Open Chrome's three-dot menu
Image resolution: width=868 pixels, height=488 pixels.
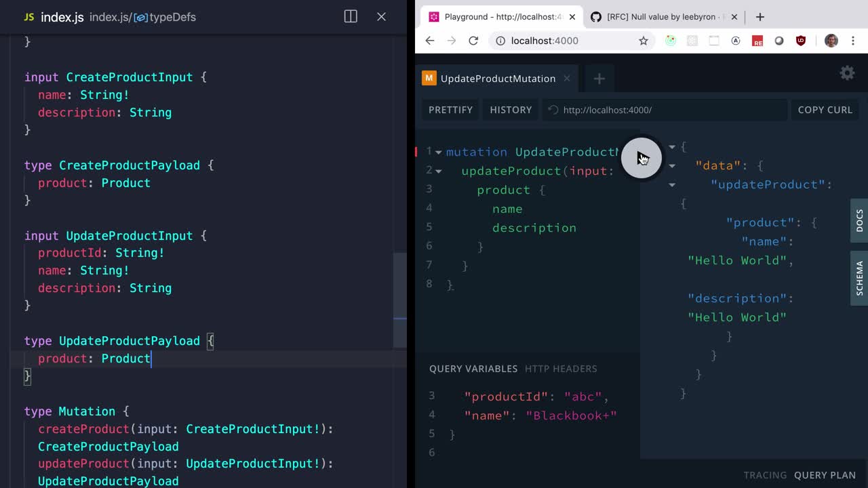[x=853, y=41]
